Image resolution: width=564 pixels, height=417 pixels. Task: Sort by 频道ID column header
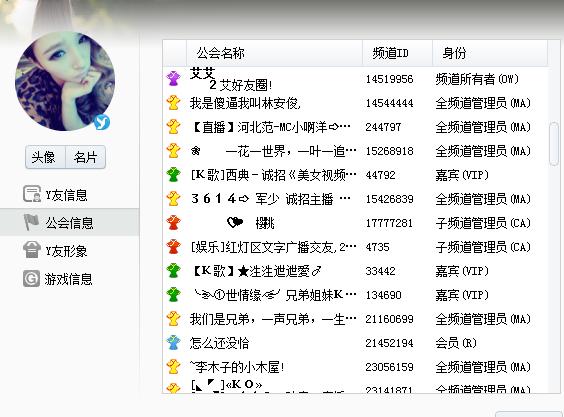point(397,53)
